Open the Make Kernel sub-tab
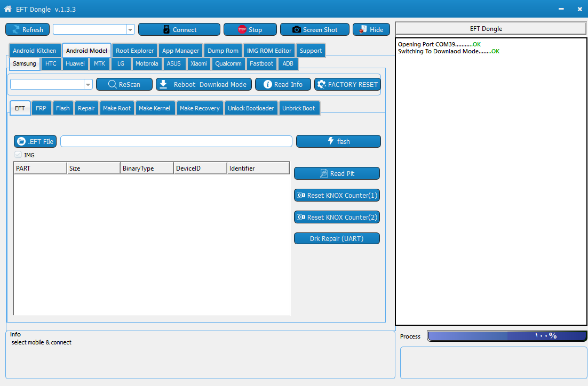This screenshot has width=588, height=386. coord(154,108)
